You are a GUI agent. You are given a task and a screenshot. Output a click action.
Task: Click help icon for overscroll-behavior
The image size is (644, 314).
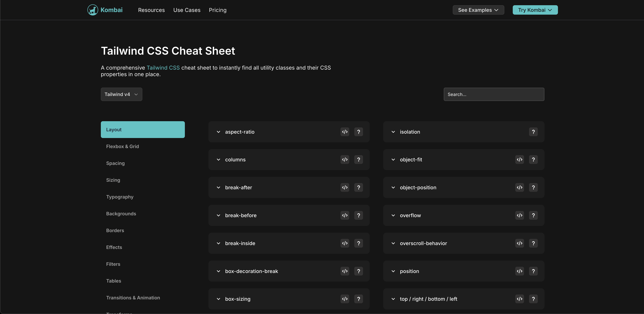[x=533, y=243]
